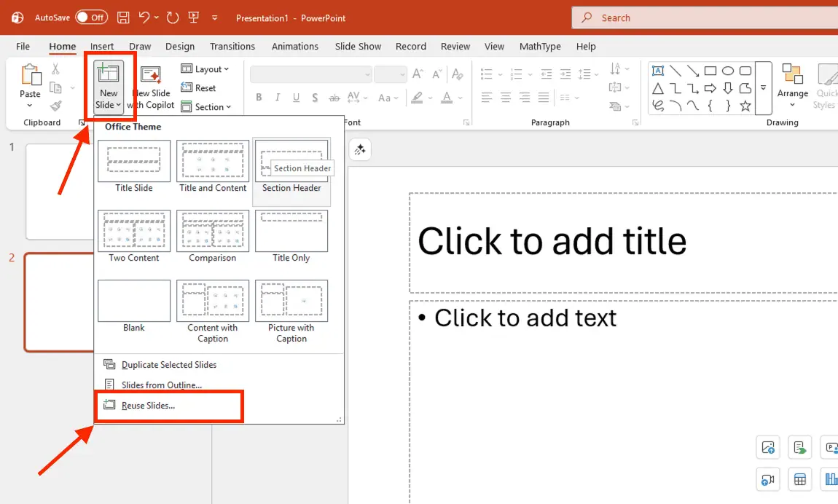Toggle the AutoSave switch
Viewport: 838px width, 504px height.
tap(91, 17)
